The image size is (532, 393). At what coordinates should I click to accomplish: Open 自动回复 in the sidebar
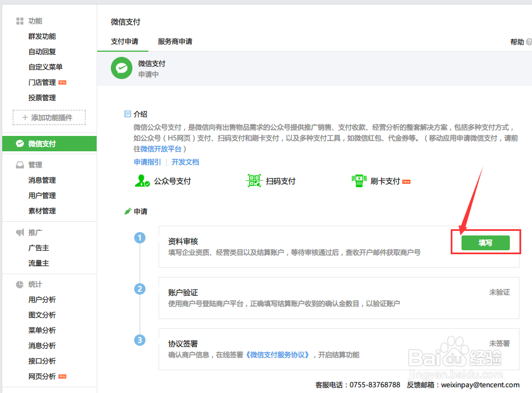[42, 52]
